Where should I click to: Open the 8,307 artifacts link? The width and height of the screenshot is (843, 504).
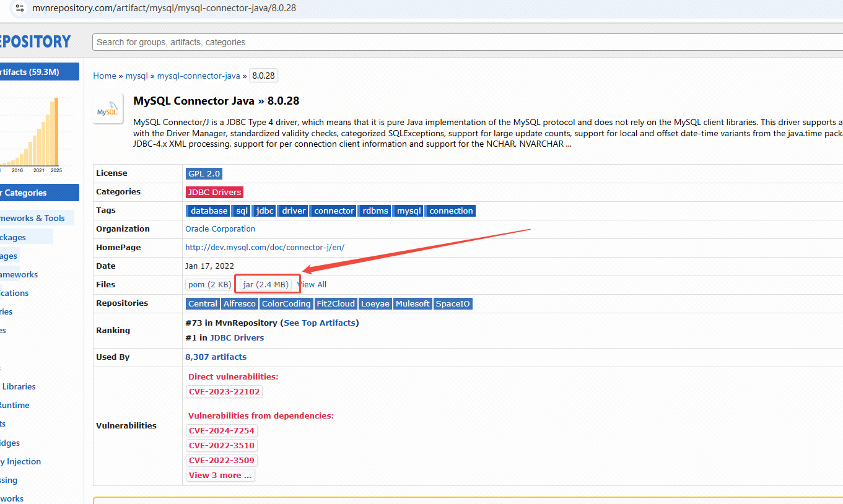pos(216,357)
